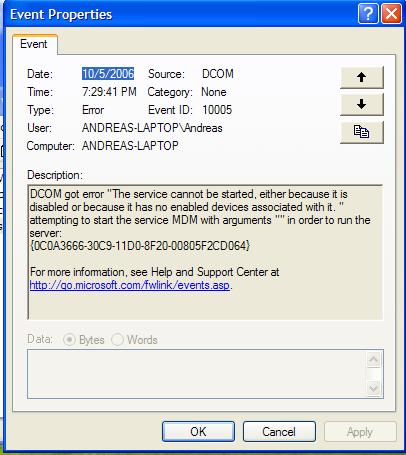Open the go.microsoft.com events link
Image resolution: width=406 pixels, height=455 pixels.
click(130, 285)
